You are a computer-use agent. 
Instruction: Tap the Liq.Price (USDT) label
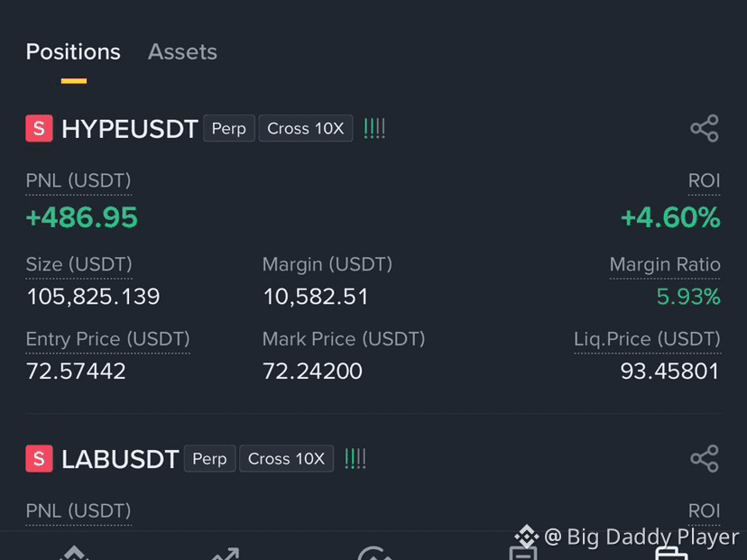[x=647, y=340]
